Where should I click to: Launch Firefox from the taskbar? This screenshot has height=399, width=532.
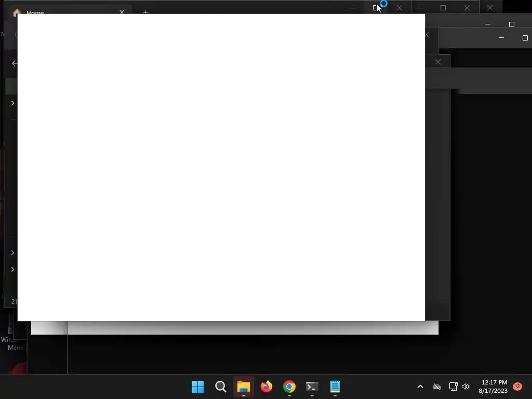point(267,387)
